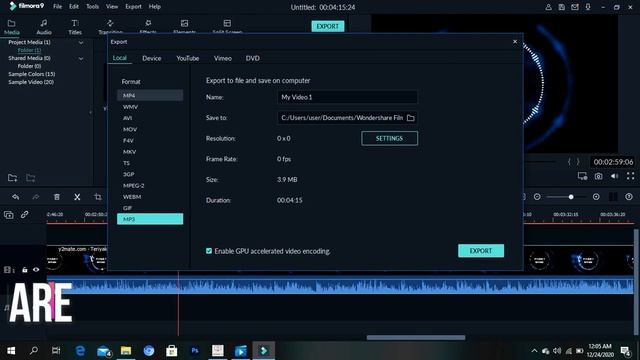640x360 pixels.
Task: Browse for folder via Save to icon
Action: (411, 118)
